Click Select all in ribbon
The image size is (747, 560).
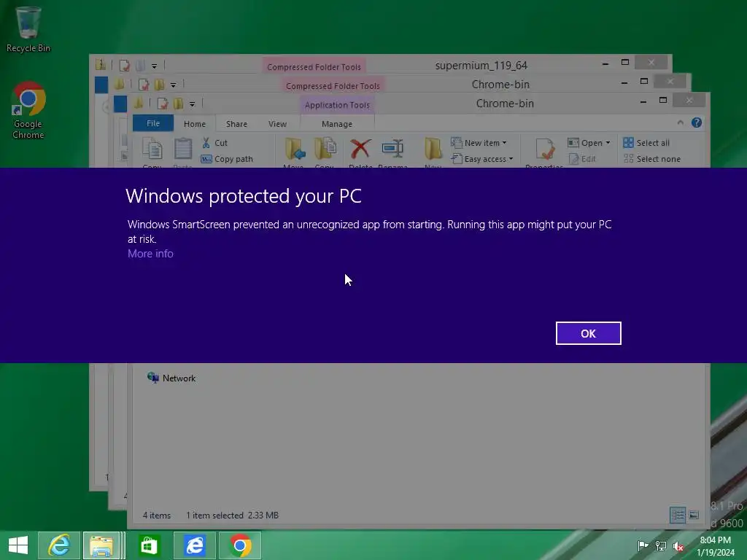(x=646, y=142)
